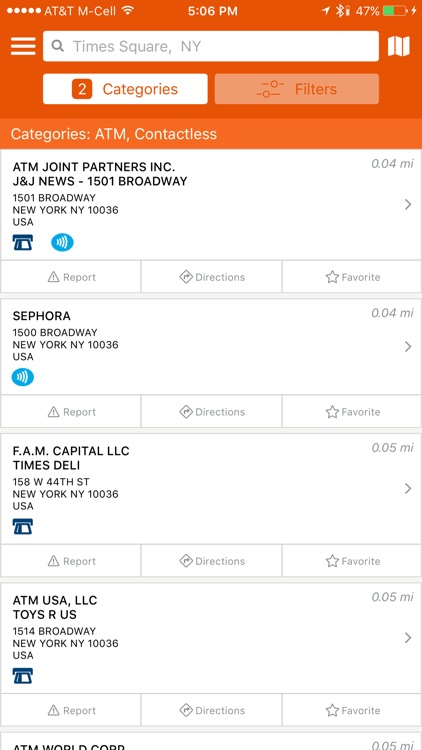Viewport: 422px width, 750px height.
Task: Switch to map view icon
Action: 398,46
